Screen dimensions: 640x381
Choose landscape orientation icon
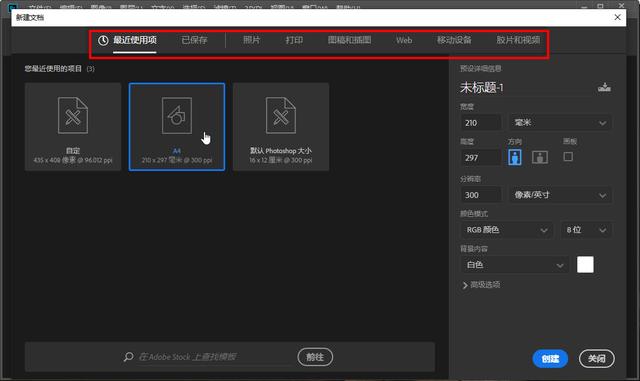point(540,157)
